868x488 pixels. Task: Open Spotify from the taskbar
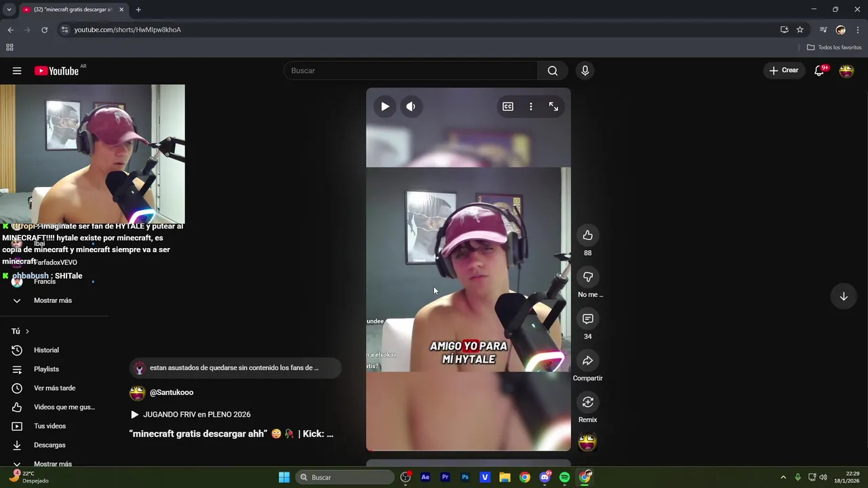pyautogui.click(x=565, y=477)
